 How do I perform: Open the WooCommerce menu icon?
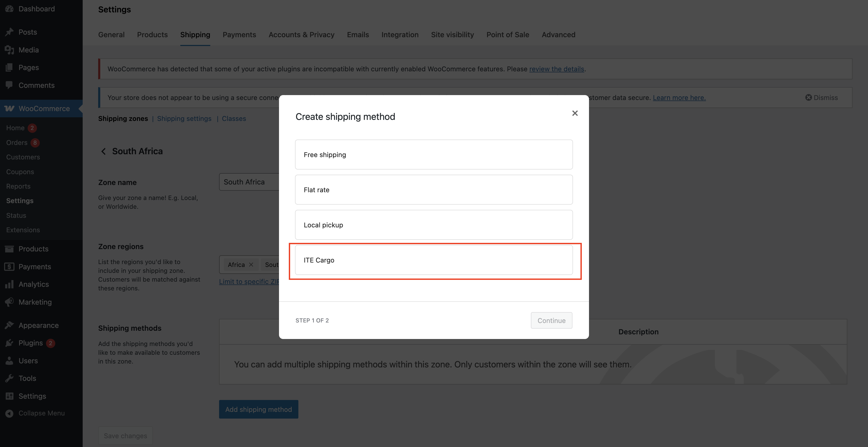click(9, 109)
